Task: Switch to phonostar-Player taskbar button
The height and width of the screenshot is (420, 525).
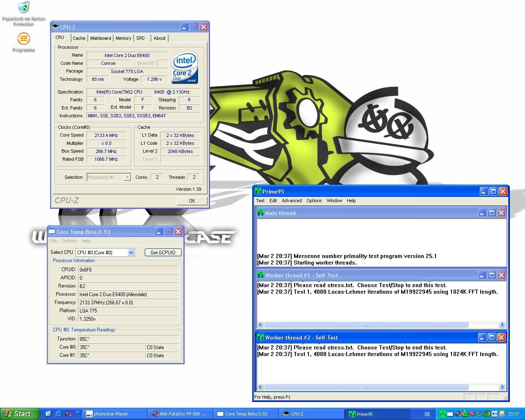Action: click(114, 414)
